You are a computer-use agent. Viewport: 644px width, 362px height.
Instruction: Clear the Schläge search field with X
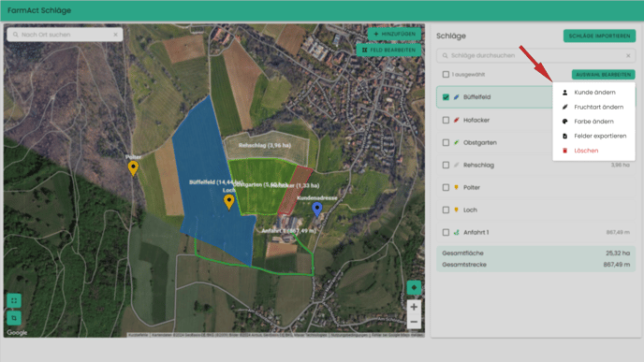(x=628, y=55)
